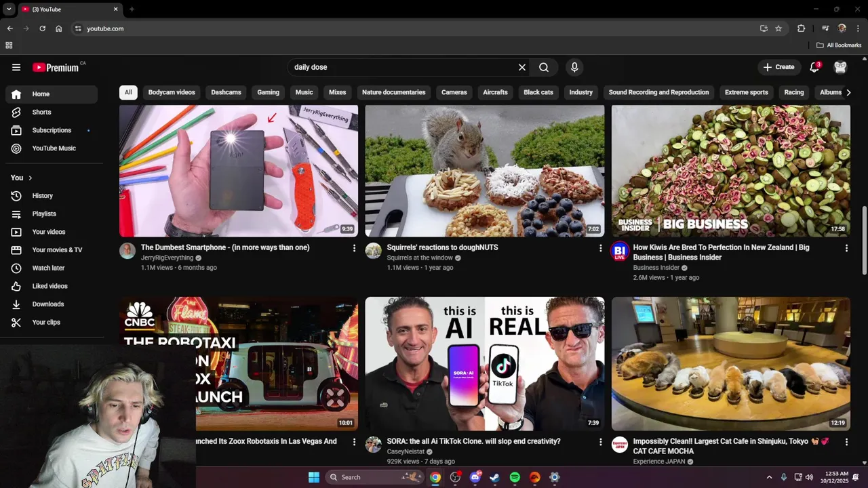
Task: Start voice search with the microphone
Action: click(574, 67)
